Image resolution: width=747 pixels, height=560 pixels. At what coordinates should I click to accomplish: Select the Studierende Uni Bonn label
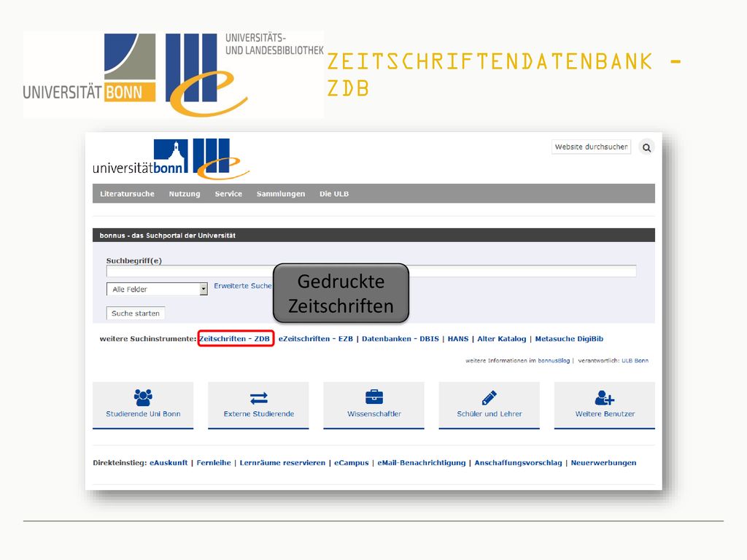[143, 414]
